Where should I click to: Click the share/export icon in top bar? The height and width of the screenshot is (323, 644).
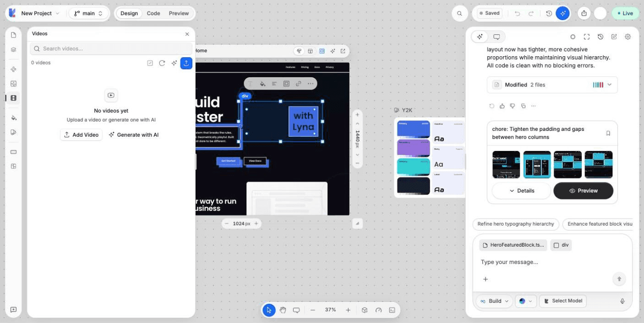[584, 13]
